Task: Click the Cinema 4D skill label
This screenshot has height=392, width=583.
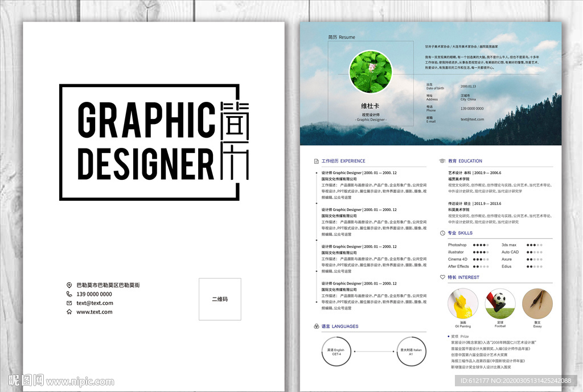Action: click(x=457, y=259)
